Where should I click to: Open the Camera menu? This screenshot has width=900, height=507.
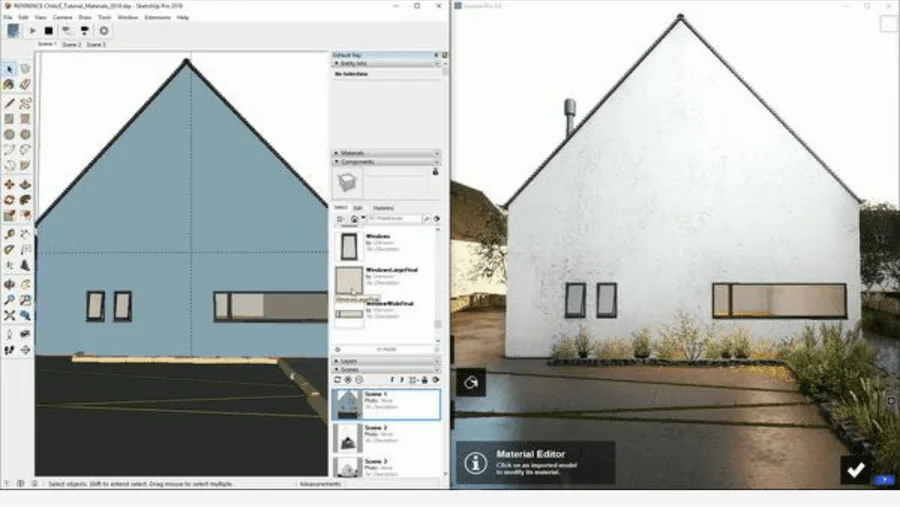tap(61, 17)
